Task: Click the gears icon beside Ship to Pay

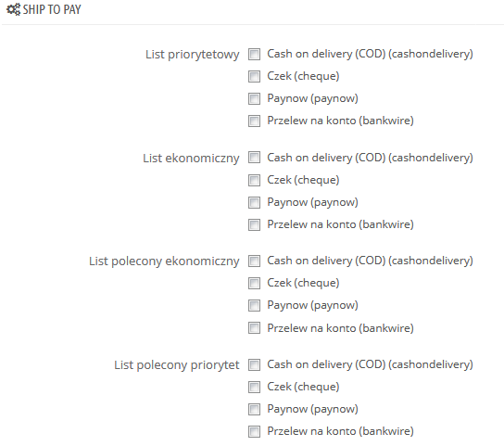Action: coord(14,9)
